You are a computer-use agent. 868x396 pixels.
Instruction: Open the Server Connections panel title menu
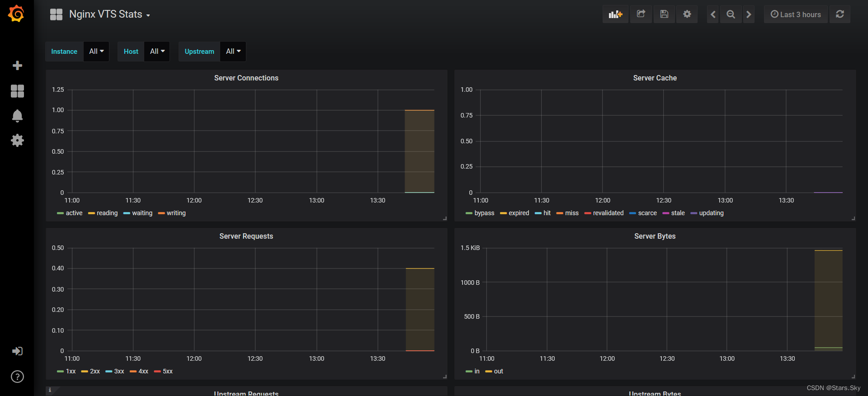246,78
